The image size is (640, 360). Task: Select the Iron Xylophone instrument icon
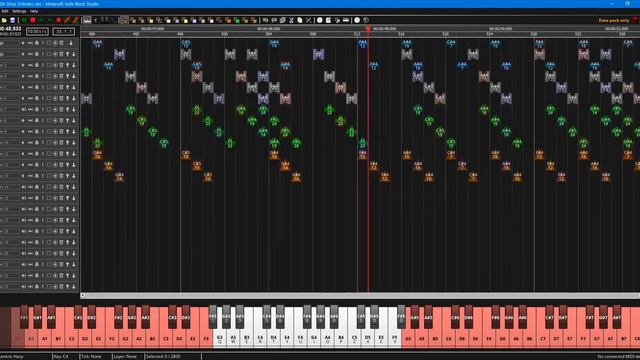(x=211, y=20)
